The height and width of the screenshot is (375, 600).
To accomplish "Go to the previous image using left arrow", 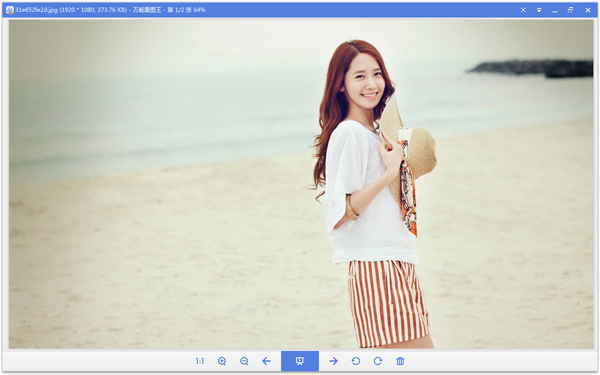I will pyautogui.click(x=266, y=361).
